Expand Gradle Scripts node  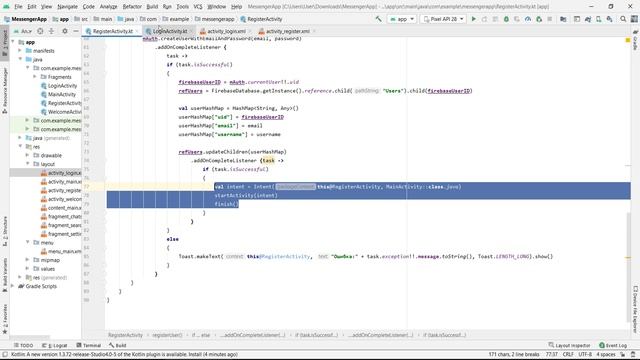(x=13, y=286)
